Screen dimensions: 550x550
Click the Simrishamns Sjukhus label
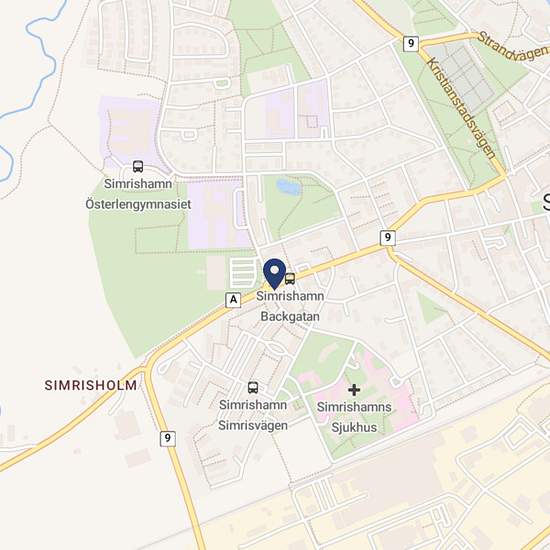pos(354,417)
